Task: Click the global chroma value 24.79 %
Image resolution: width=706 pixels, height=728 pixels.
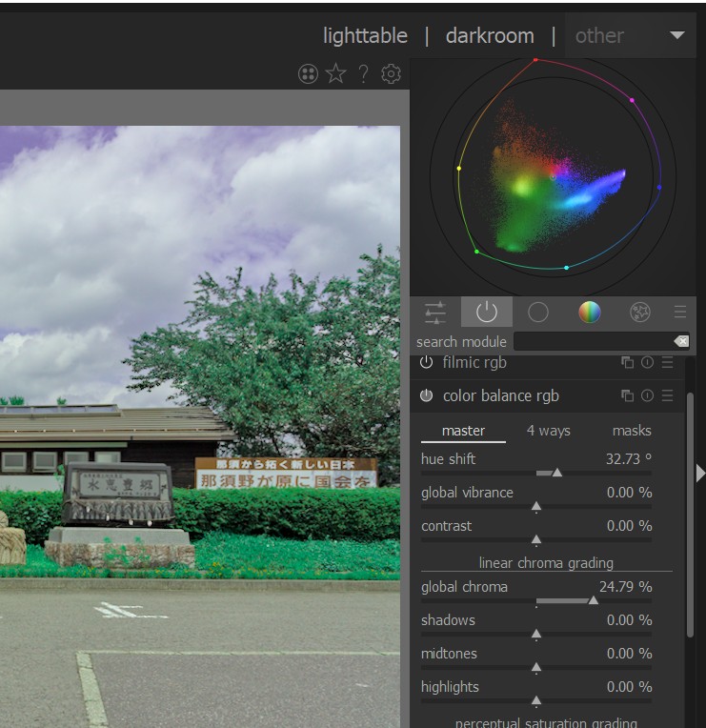Action: pyautogui.click(x=625, y=587)
